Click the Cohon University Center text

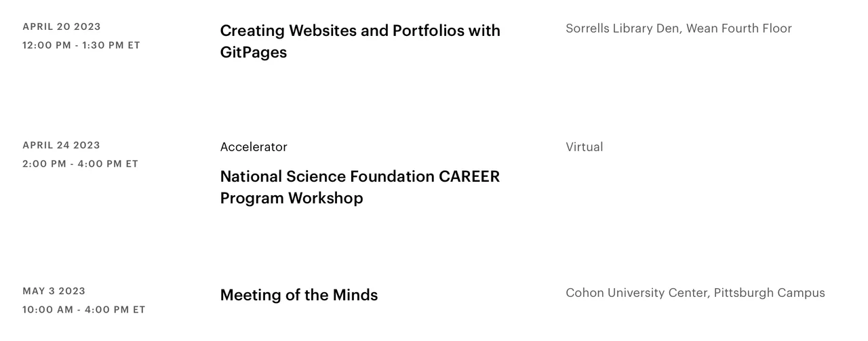(637, 293)
